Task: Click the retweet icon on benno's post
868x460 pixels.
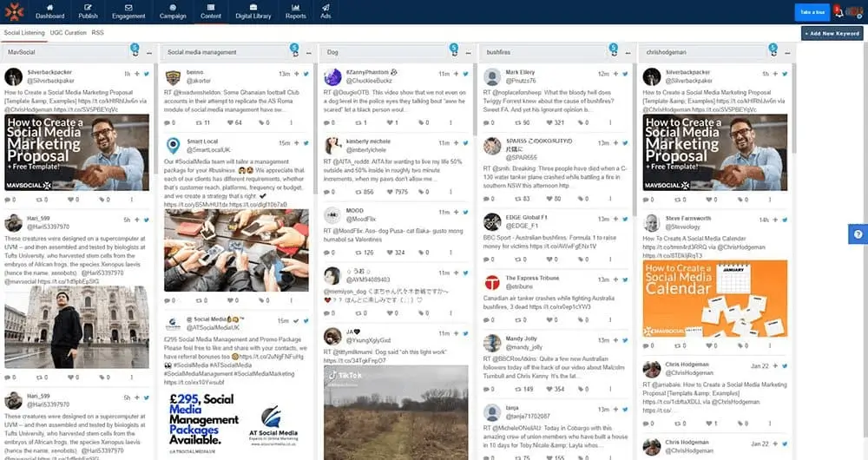Action: pyautogui.click(x=199, y=122)
